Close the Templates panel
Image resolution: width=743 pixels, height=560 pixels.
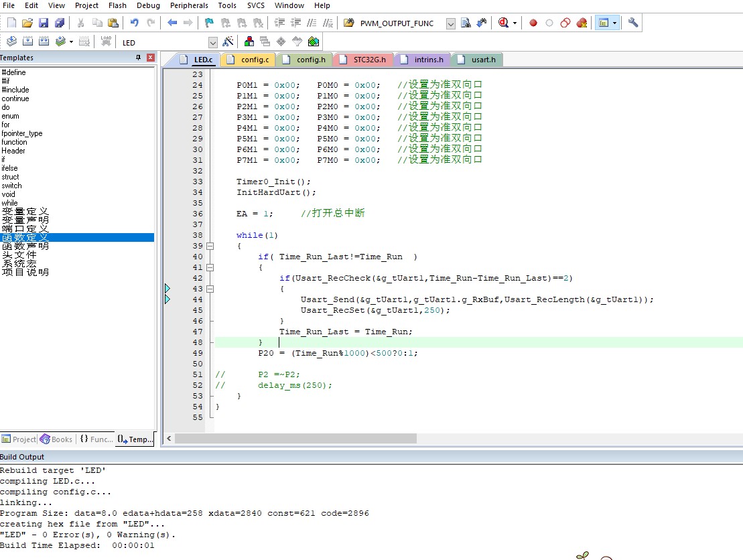click(151, 58)
